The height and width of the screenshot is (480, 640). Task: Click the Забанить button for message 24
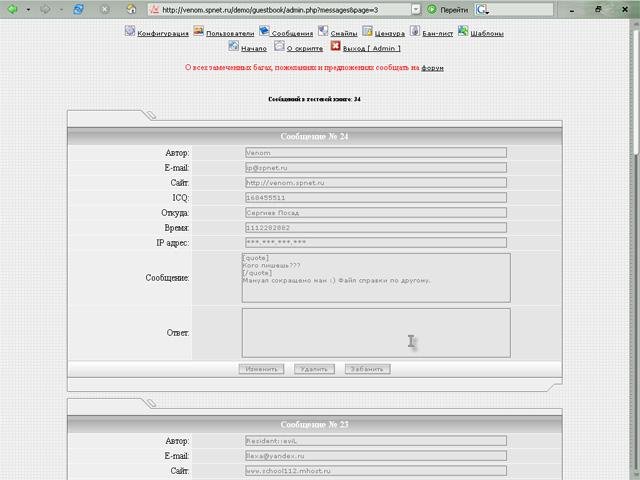(x=367, y=369)
